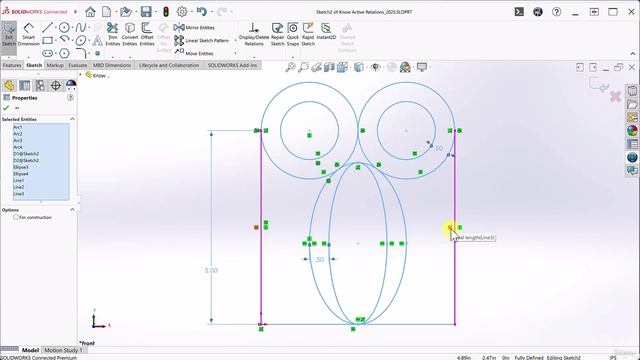Open the Options gear icon
Screen dimensions: 640x360
pyautogui.click(x=182, y=12)
